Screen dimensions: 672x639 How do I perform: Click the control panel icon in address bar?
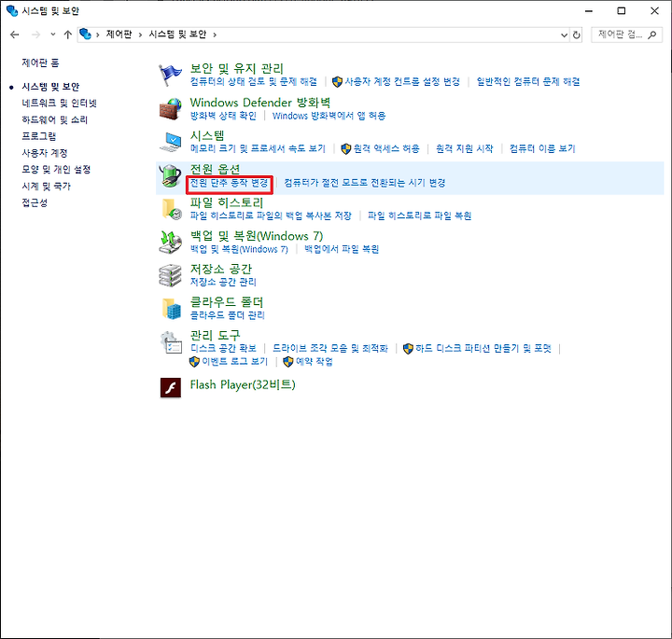(86, 34)
